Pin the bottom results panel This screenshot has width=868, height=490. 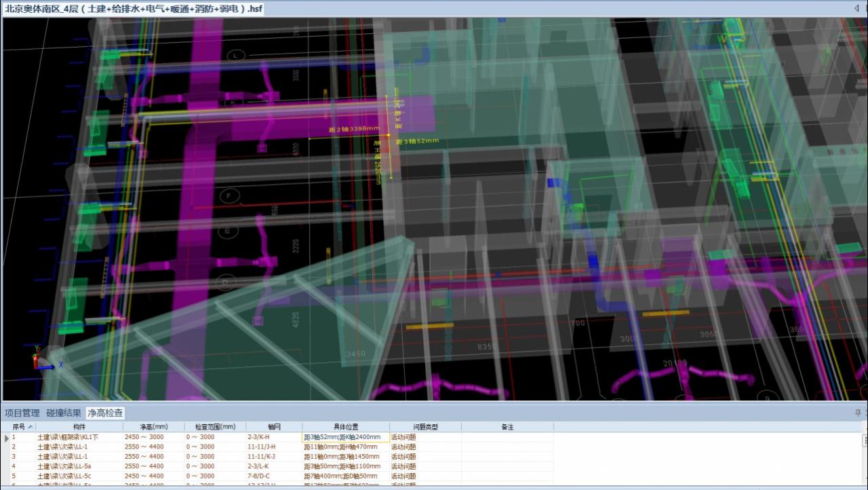point(858,413)
